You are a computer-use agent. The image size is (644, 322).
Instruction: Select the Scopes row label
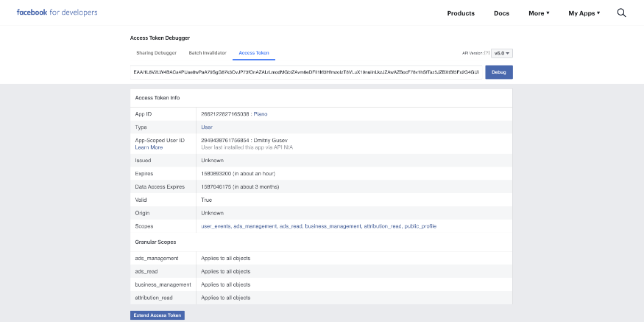[144, 226]
